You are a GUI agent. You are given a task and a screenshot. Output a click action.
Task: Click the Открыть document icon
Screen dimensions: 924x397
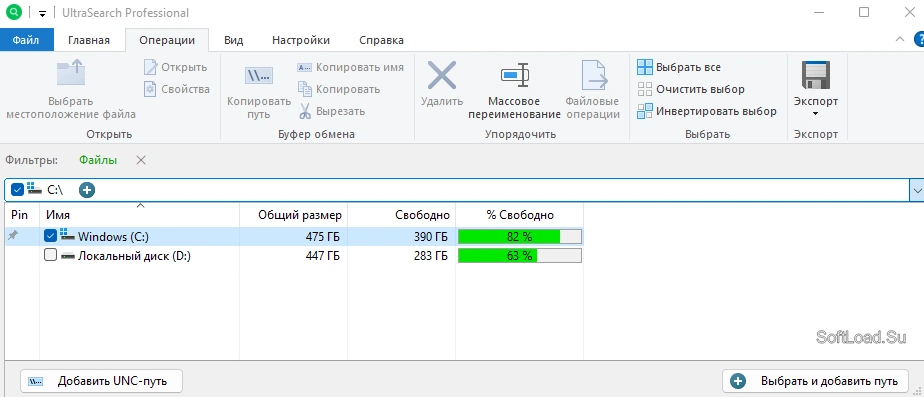151,67
